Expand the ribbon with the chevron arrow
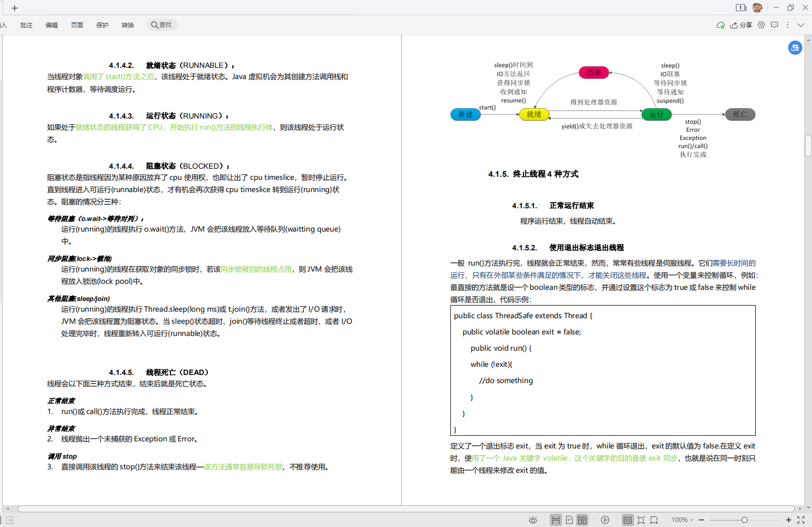This screenshot has width=812, height=527. [x=801, y=25]
